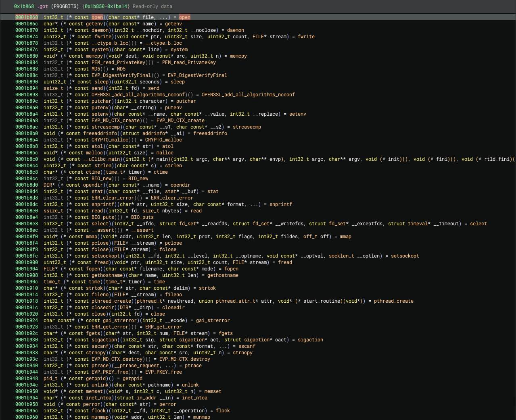
Task: Click stat reference at 0001b8d4
Action: pyautogui.click(x=213, y=191)
